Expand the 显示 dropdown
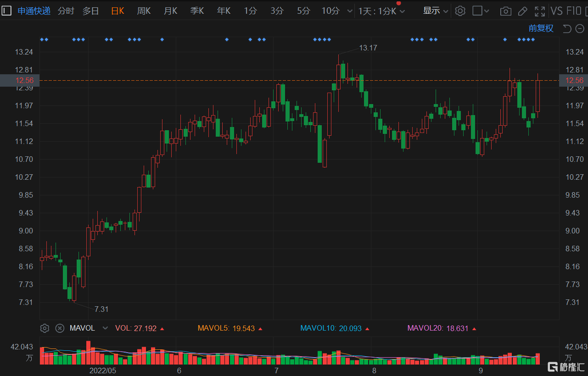This screenshot has height=376, width=588. point(436,11)
